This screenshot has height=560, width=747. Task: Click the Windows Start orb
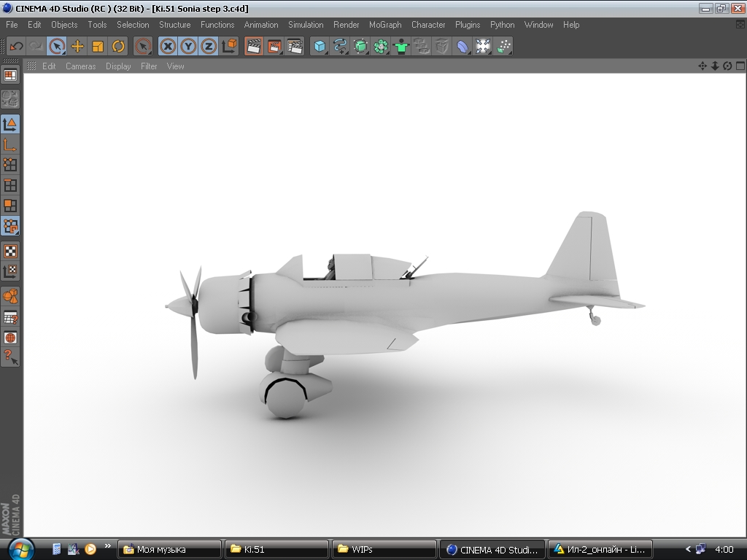click(x=20, y=548)
